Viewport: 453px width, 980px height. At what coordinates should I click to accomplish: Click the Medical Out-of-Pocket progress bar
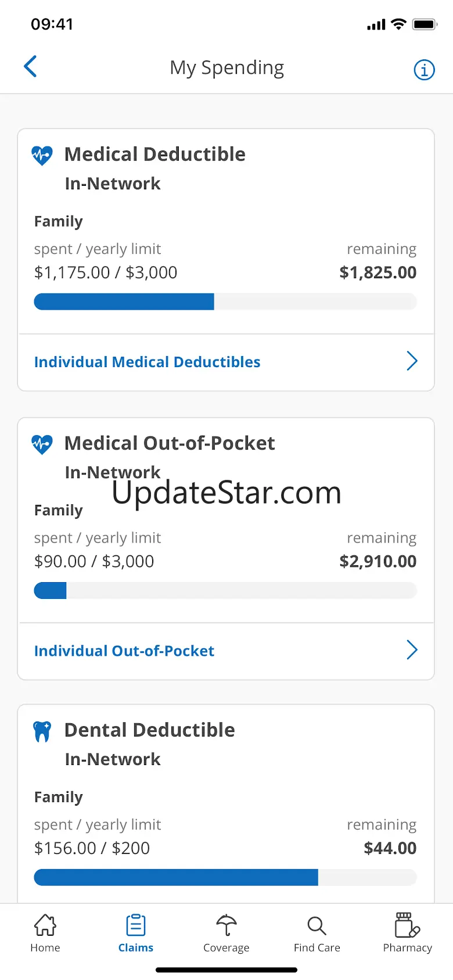(225, 590)
